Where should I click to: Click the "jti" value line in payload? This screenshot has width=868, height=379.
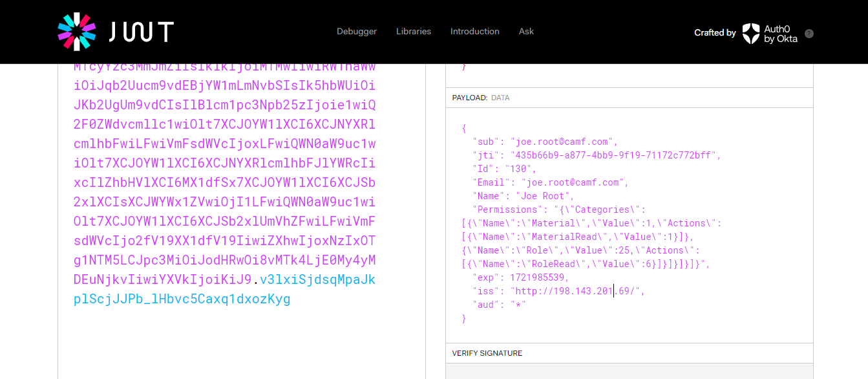pos(597,155)
